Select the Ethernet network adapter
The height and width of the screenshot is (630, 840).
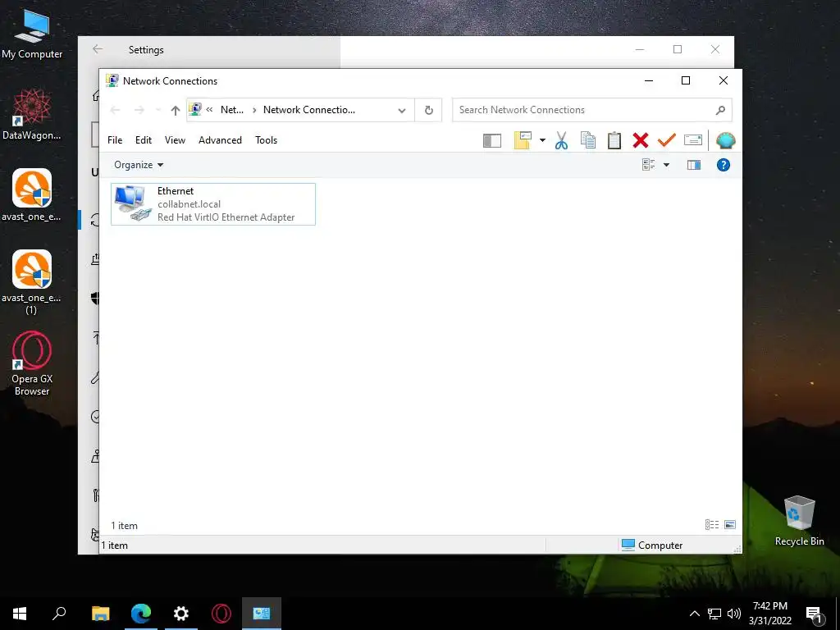click(213, 204)
